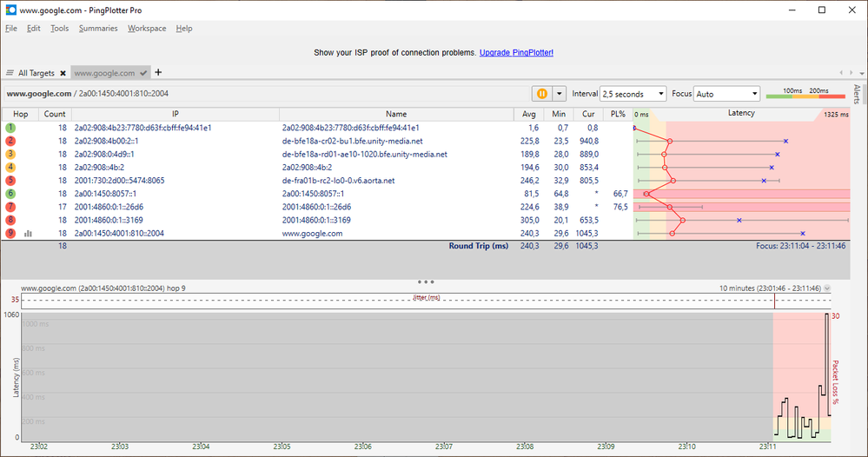
Task: Click the Avg column header
Action: pos(528,114)
